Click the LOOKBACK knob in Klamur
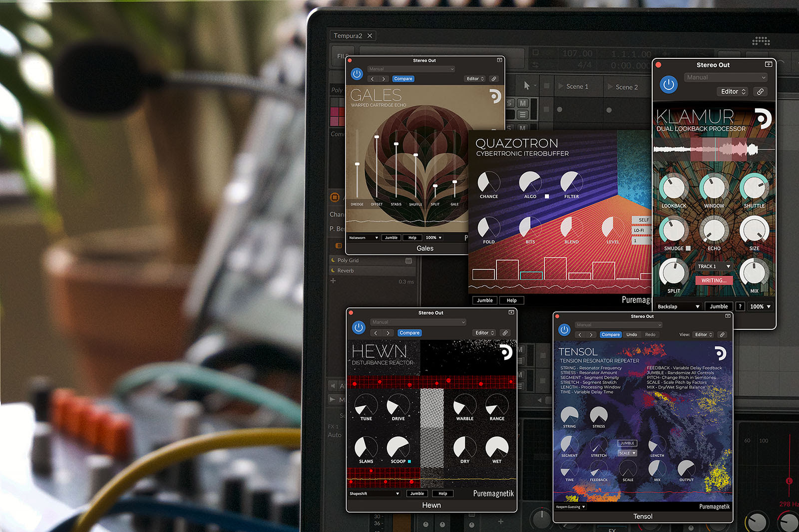 pyautogui.click(x=674, y=188)
